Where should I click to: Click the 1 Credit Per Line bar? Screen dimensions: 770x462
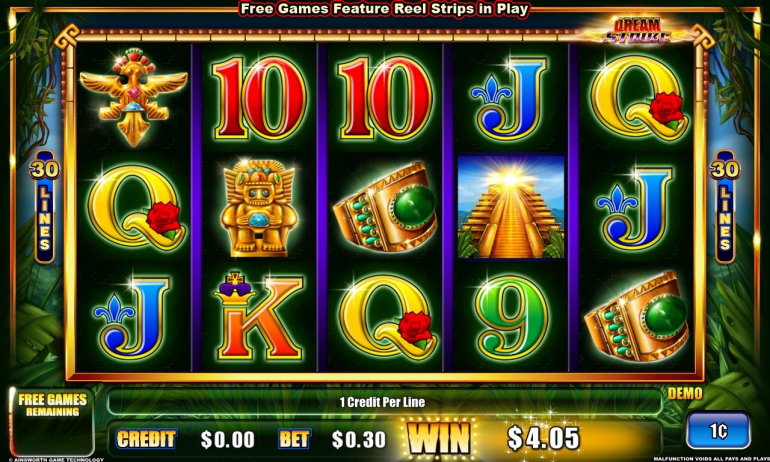click(x=384, y=402)
